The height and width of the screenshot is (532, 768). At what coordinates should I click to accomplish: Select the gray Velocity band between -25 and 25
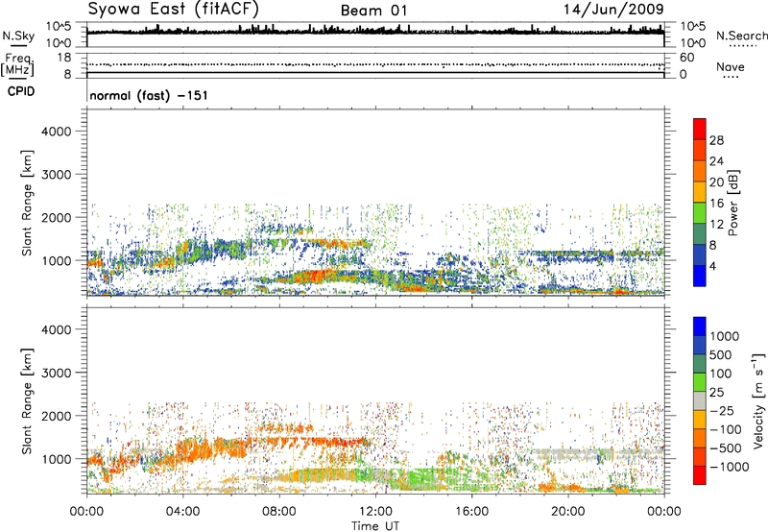point(700,400)
